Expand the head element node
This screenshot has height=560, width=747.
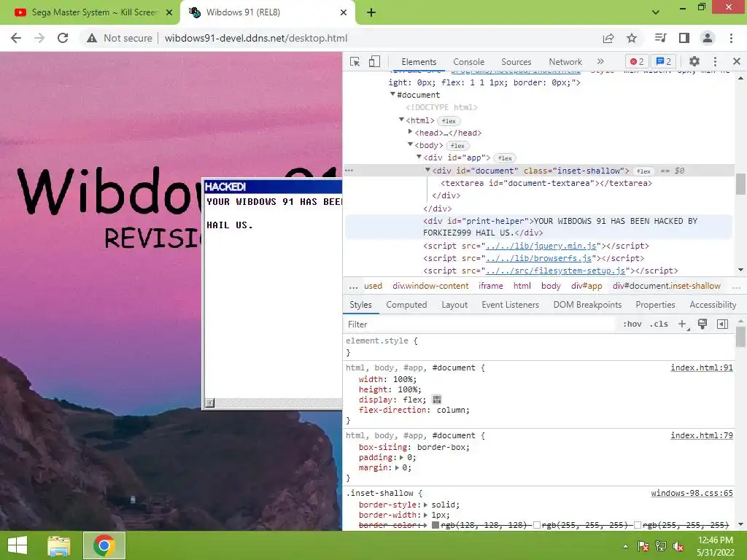410,132
